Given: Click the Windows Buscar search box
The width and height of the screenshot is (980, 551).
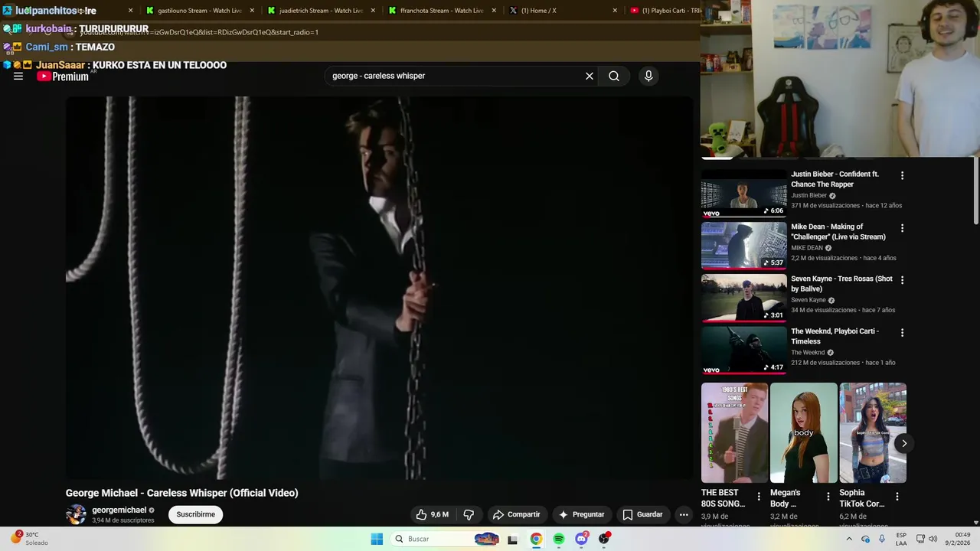Looking at the screenshot, I should point(446,539).
